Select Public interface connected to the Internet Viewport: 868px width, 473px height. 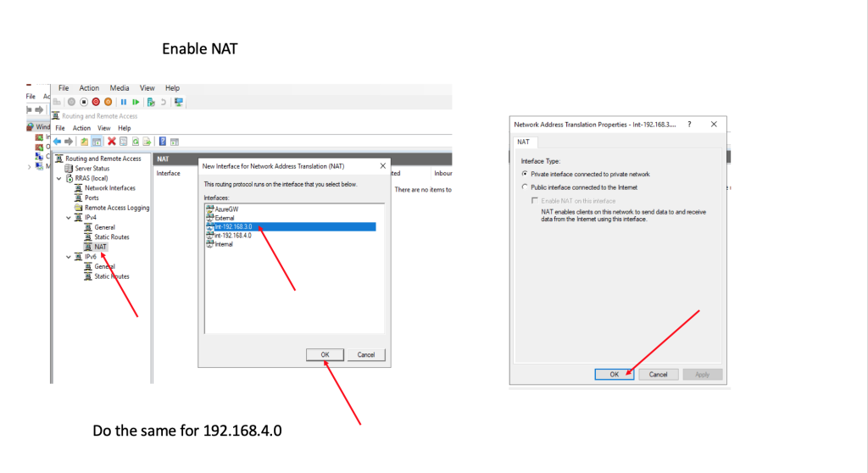pyautogui.click(x=525, y=187)
